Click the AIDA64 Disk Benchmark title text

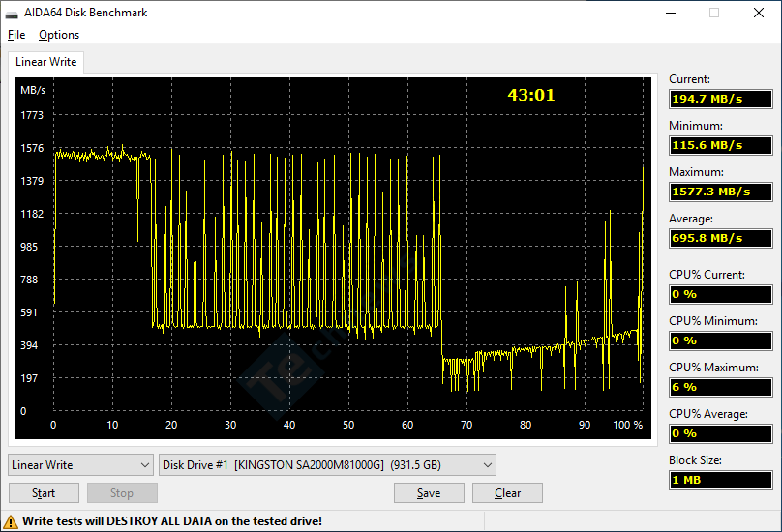[86, 13]
